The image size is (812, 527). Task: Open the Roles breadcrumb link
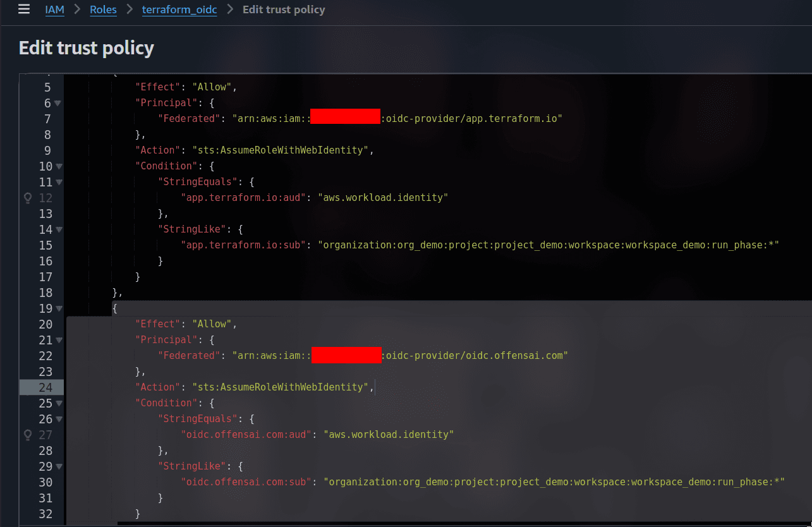pyautogui.click(x=104, y=10)
